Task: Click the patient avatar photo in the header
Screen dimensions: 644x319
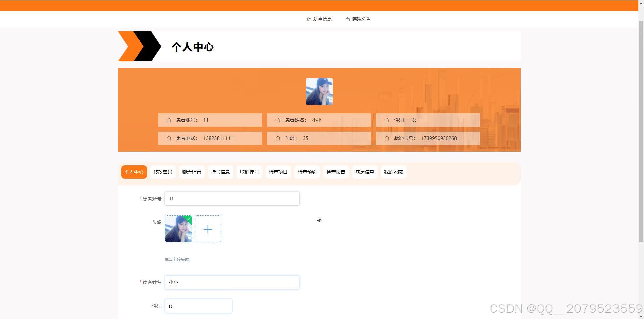Action: click(319, 91)
